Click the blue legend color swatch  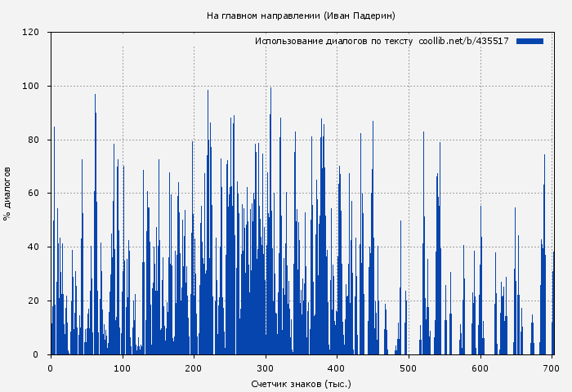point(530,41)
